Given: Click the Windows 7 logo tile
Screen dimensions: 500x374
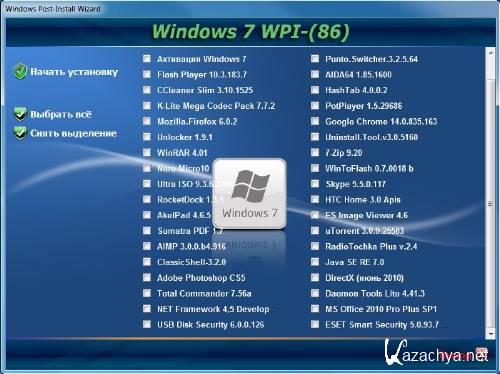Looking at the screenshot, I should [249, 194].
